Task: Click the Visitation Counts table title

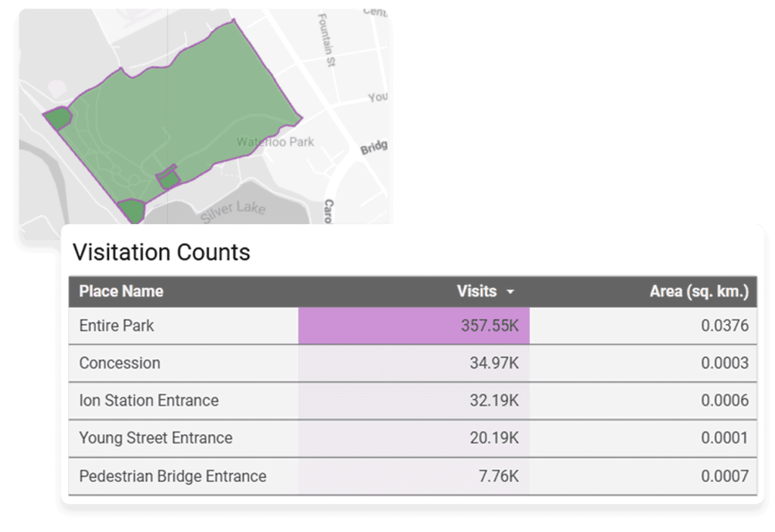Action: coord(160,252)
